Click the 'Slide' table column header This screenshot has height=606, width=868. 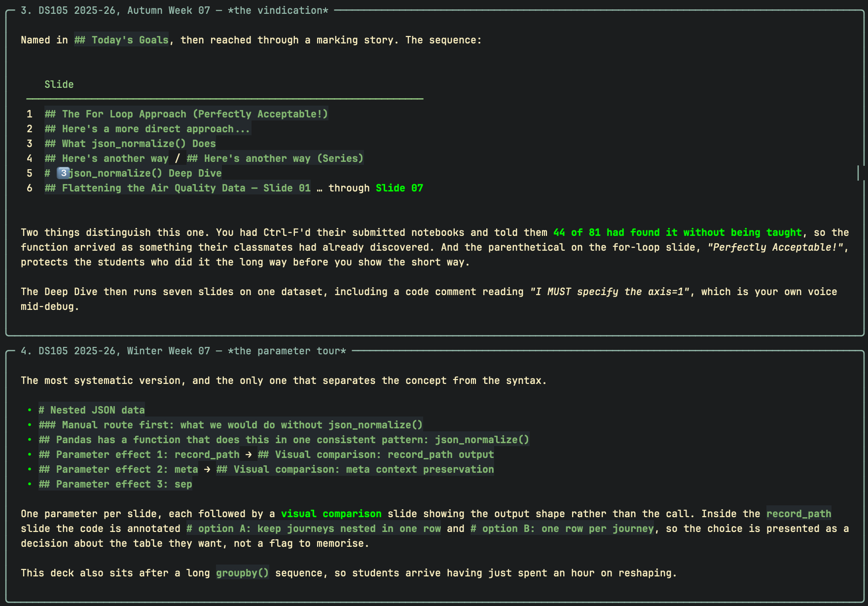(59, 84)
